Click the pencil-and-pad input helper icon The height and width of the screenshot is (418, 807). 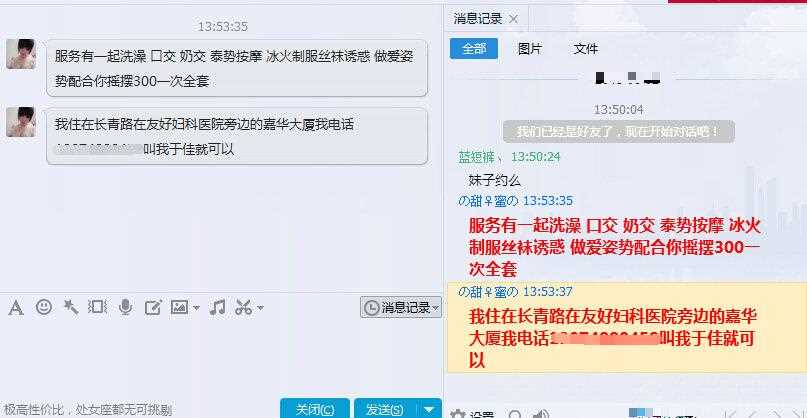click(153, 307)
